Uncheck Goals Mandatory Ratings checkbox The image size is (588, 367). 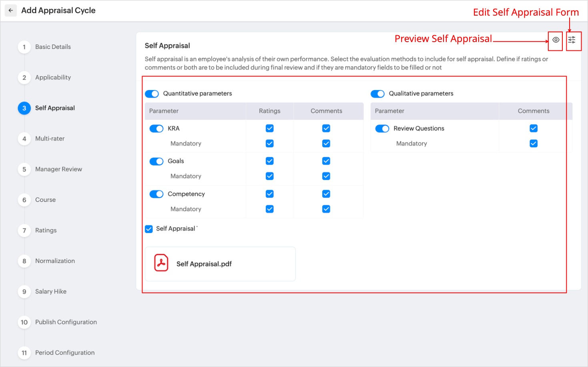click(270, 176)
